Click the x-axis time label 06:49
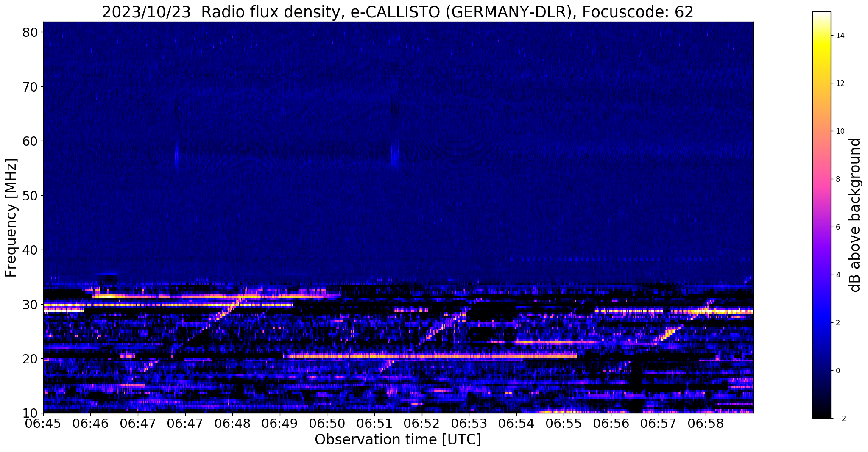The image size is (868, 452). (280, 424)
